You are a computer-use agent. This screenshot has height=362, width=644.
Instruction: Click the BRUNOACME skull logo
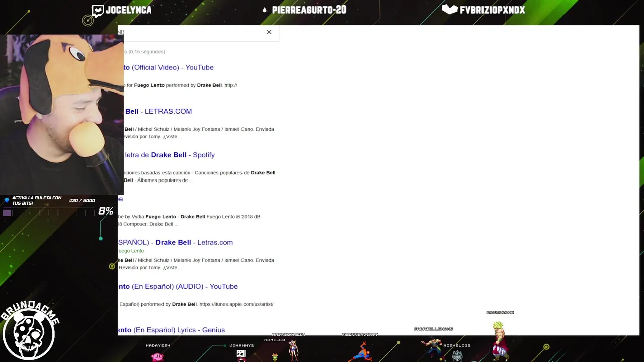coord(29,331)
